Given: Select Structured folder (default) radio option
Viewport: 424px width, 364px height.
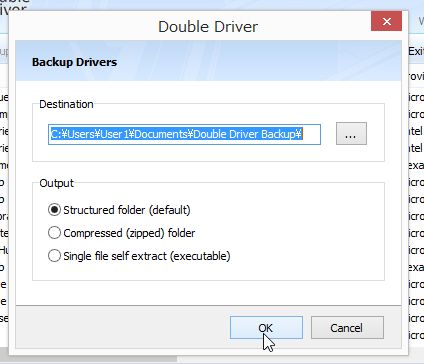Looking at the screenshot, I should coord(119,210).
